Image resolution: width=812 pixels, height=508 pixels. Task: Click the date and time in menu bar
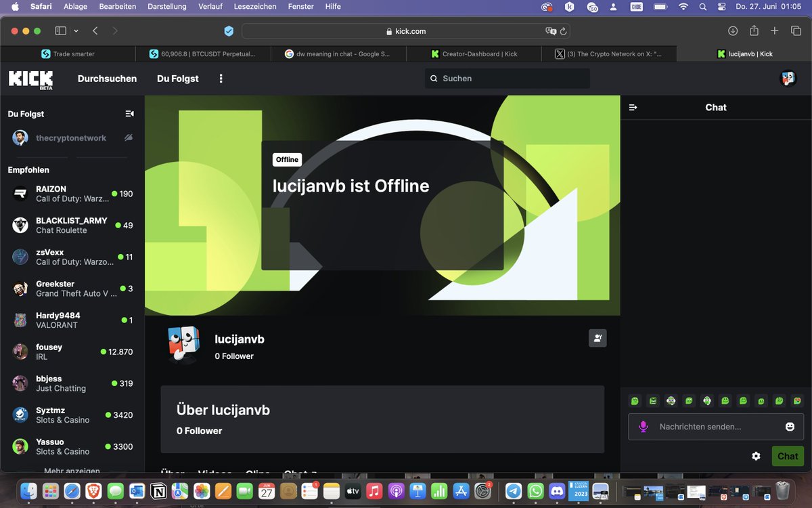[x=768, y=6]
